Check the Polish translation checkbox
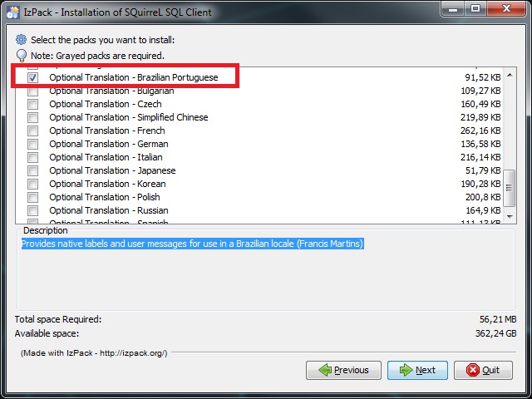532x399 pixels. point(33,197)
